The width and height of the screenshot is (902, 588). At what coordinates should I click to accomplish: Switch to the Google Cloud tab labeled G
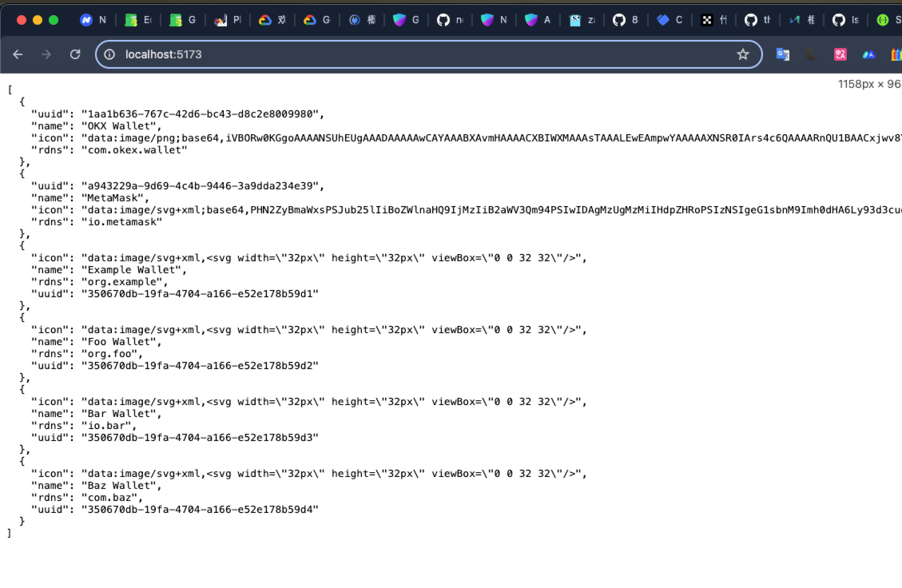[x=316, y=20]
